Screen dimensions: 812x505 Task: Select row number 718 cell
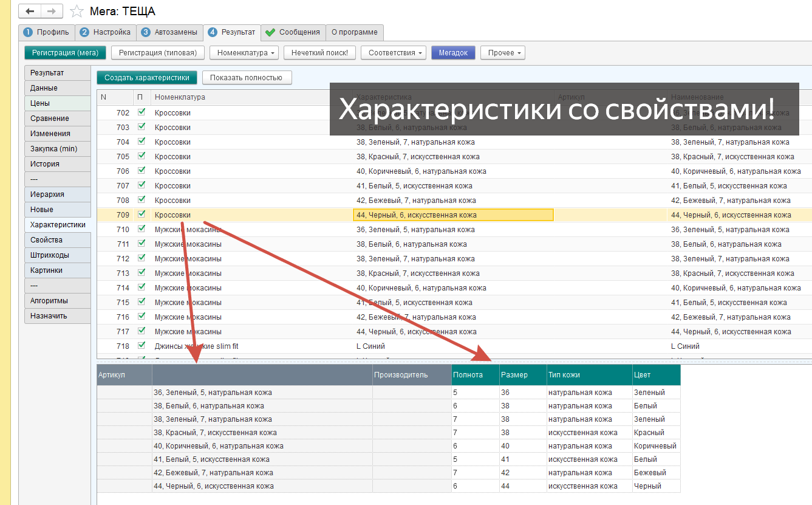(x=115, y=346)
